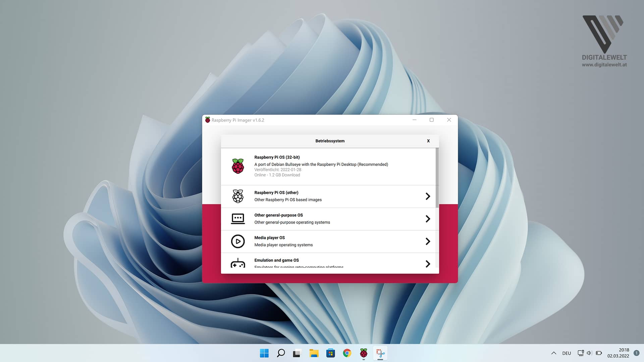This screenshot has width=644, height=362.
Task: Click 'Other Raspberry Pi OS based images' text
Action: pos(288,200)
